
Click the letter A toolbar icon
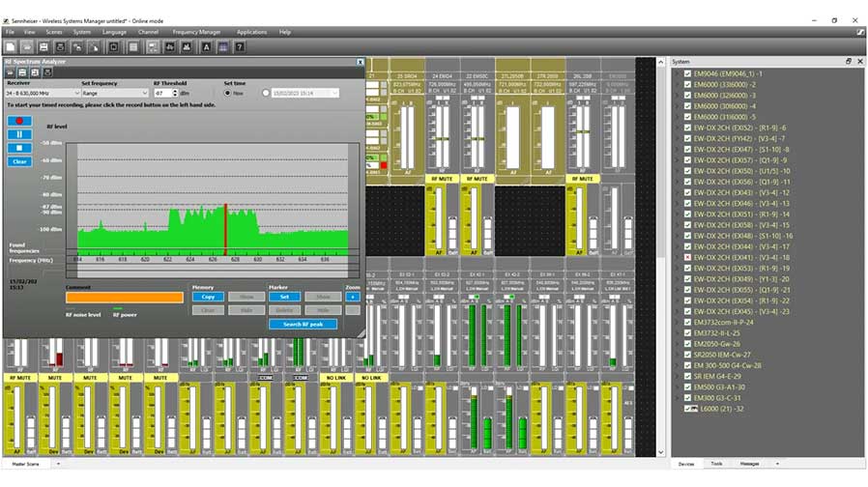(206, 47)
